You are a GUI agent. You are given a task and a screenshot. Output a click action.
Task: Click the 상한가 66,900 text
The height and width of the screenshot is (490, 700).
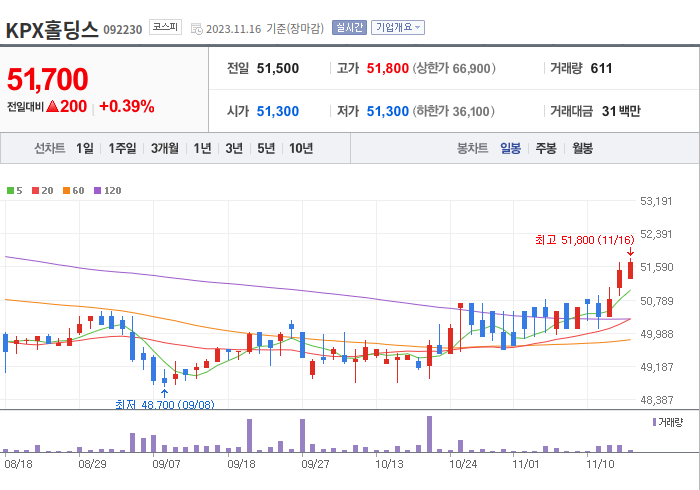(454, 68)
